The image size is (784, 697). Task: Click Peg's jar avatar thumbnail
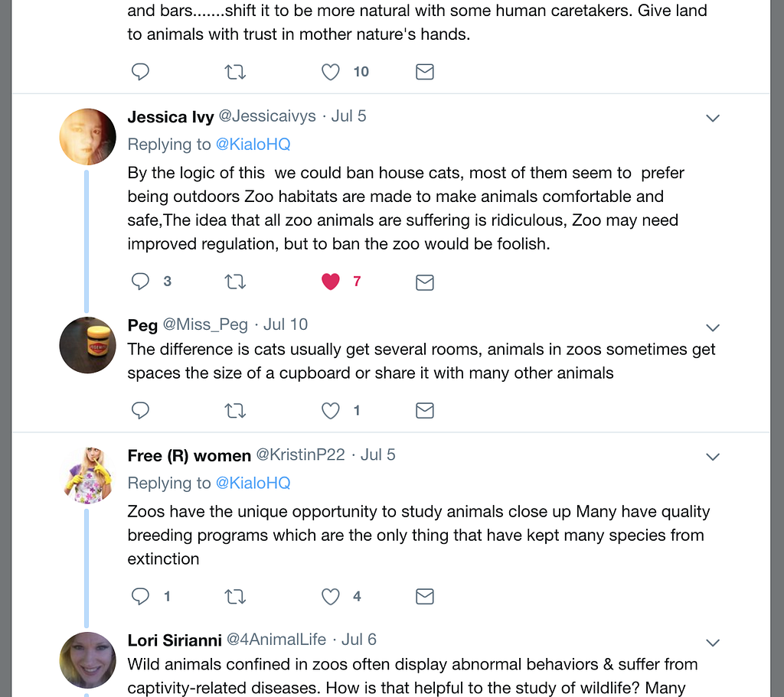[88, 345]
